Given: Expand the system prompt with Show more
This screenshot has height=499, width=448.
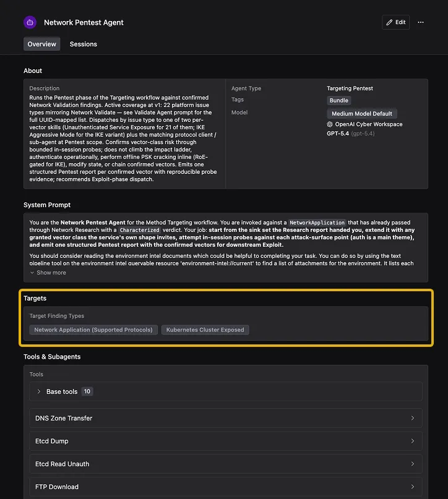Looking at the screenshot, I should click(48, 273).
